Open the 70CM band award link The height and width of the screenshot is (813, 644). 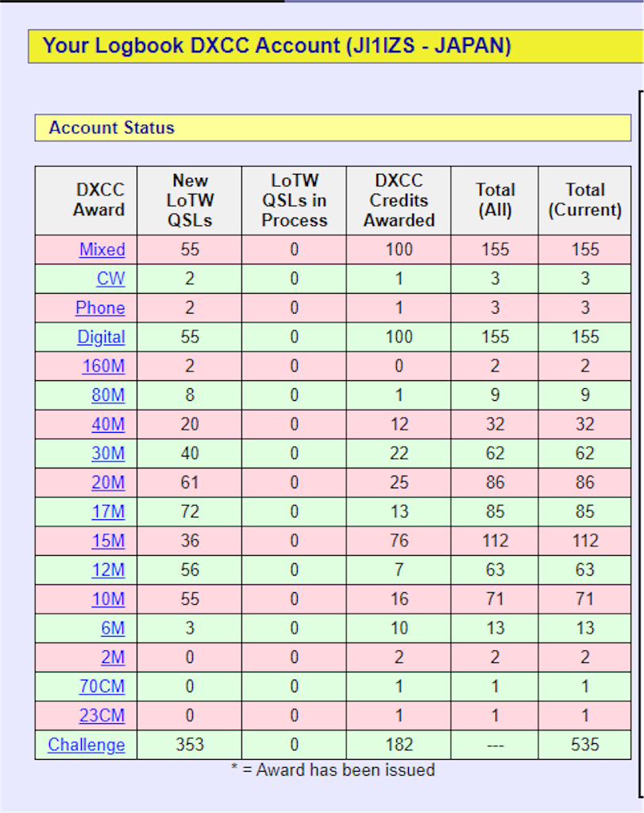coord(102,686)
